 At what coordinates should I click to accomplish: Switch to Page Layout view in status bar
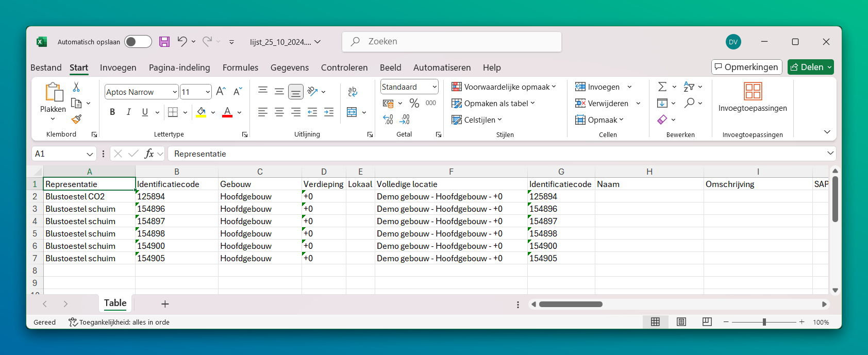[x=681, y=322]
